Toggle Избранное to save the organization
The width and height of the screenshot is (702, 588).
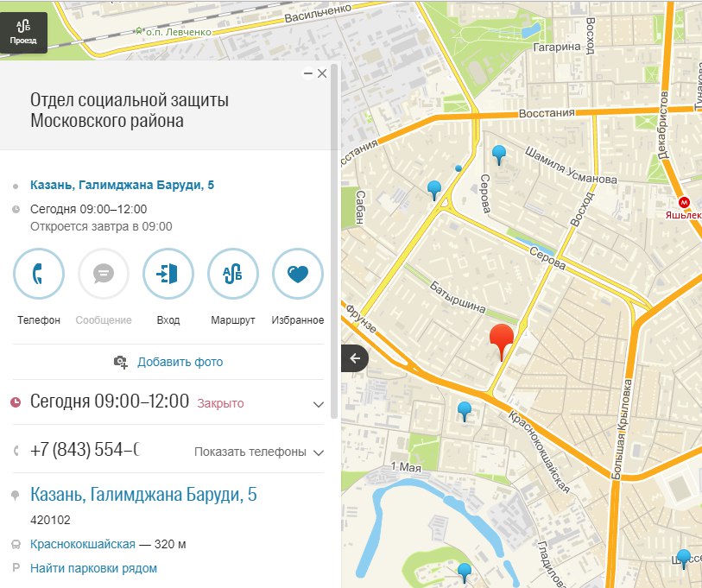pos(297,274)
